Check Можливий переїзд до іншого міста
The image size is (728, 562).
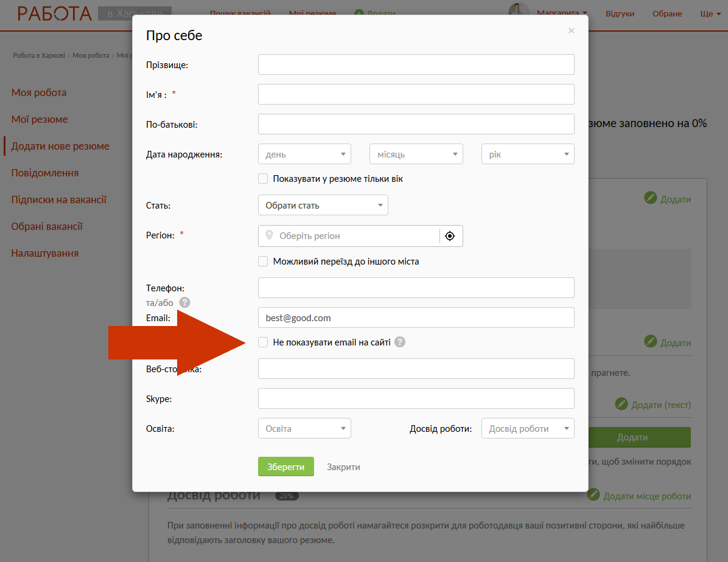263,262
